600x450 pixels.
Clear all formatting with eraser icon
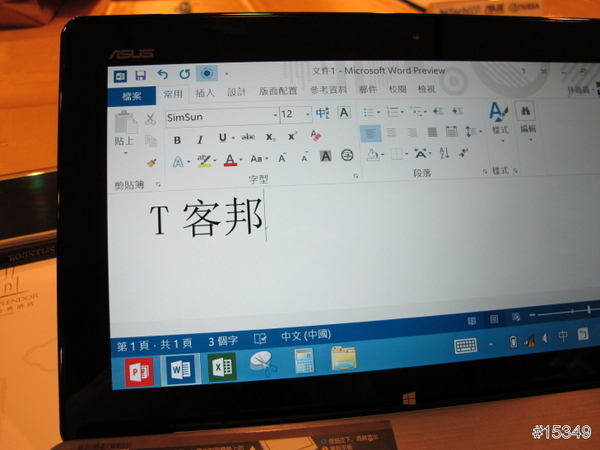point(316,135)
